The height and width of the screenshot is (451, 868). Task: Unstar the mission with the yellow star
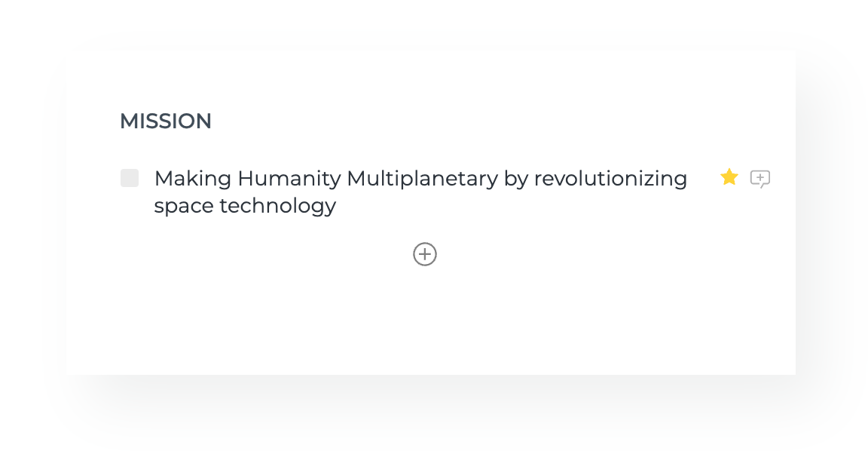point(729,177)
